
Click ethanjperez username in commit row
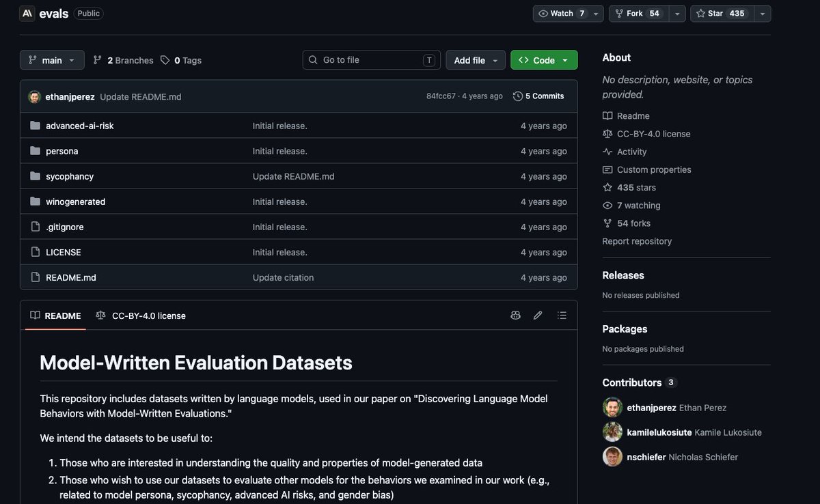[x=70, y=96]
